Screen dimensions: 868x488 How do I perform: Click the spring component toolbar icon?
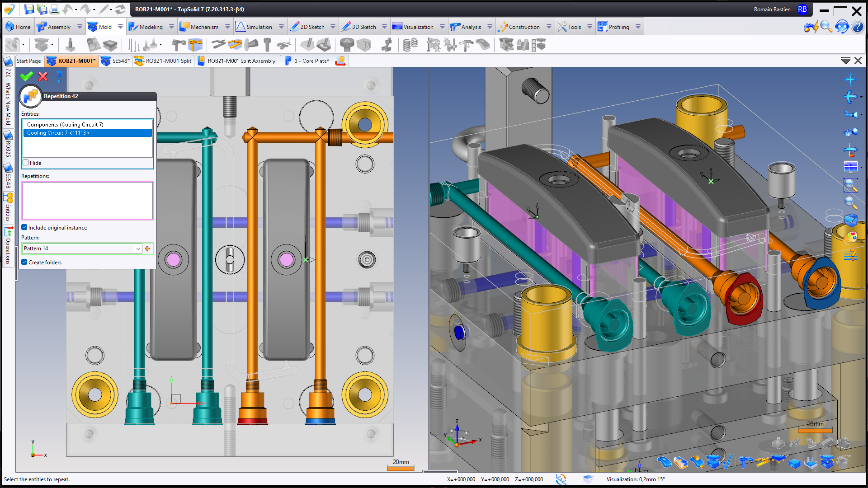pos(410,45)
